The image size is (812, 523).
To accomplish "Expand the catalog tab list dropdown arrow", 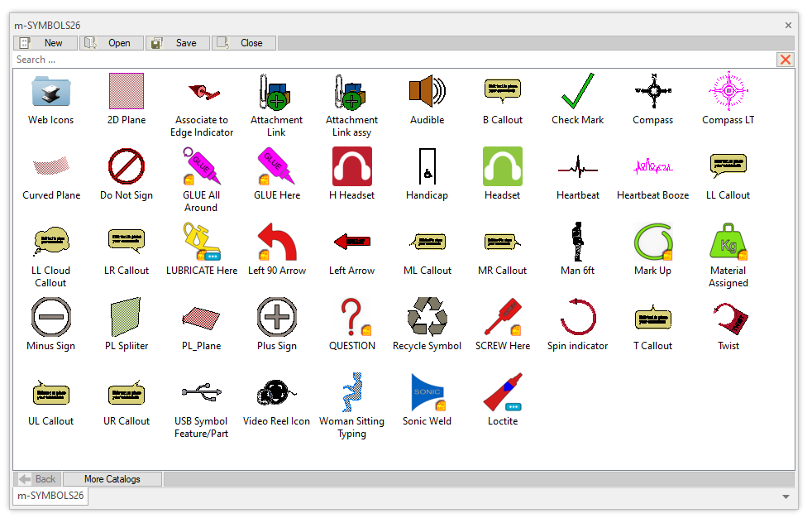I will (786, 497).
